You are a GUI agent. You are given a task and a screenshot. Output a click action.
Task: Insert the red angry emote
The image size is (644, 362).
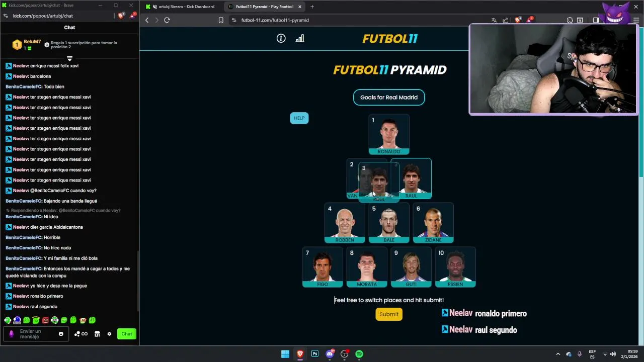coord(45,320)
